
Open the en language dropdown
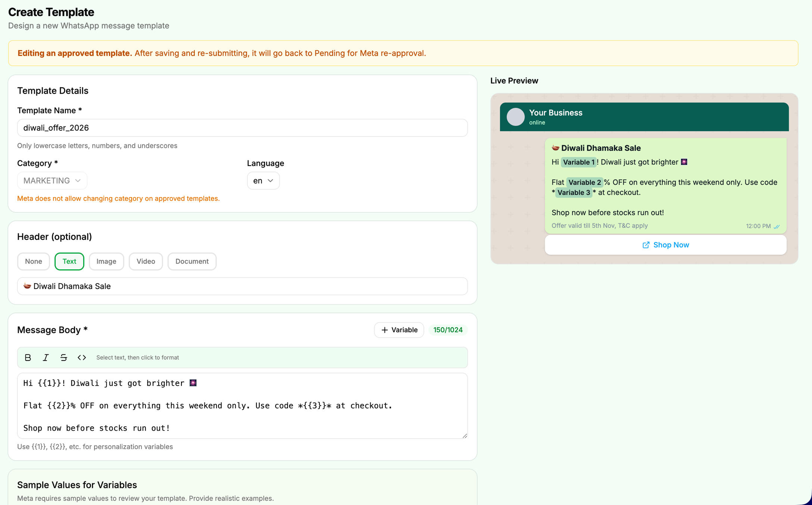[263, 181]
